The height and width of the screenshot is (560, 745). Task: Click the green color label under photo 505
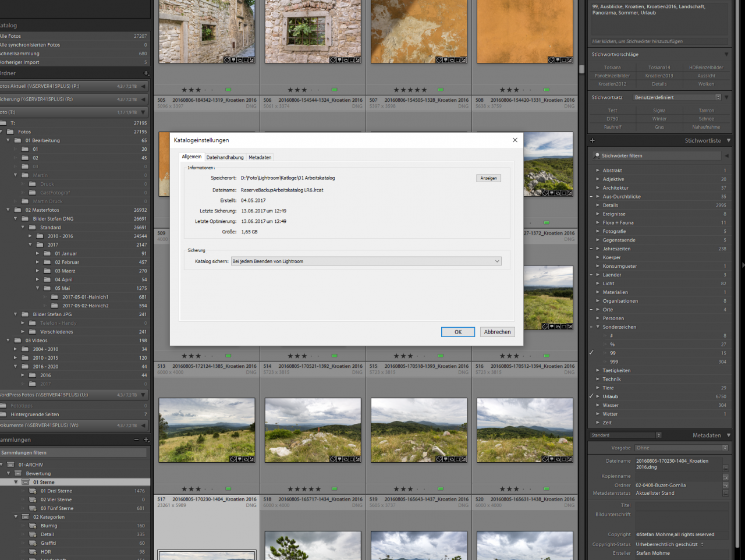tap(228, 90)
